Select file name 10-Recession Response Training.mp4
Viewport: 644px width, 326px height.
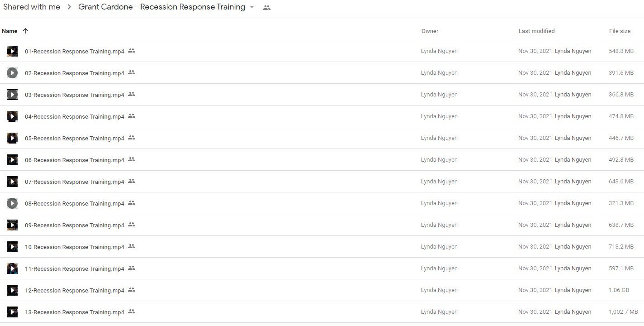75,247
